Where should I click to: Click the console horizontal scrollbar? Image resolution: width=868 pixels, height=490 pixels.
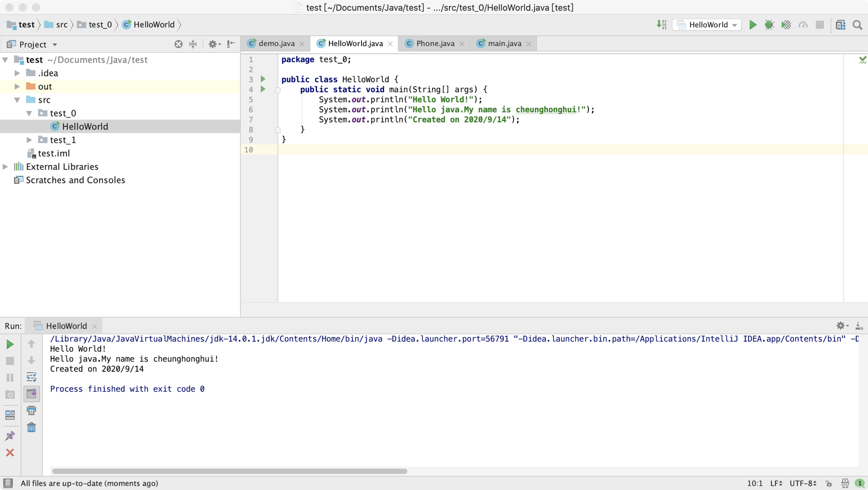click(230, 471)
